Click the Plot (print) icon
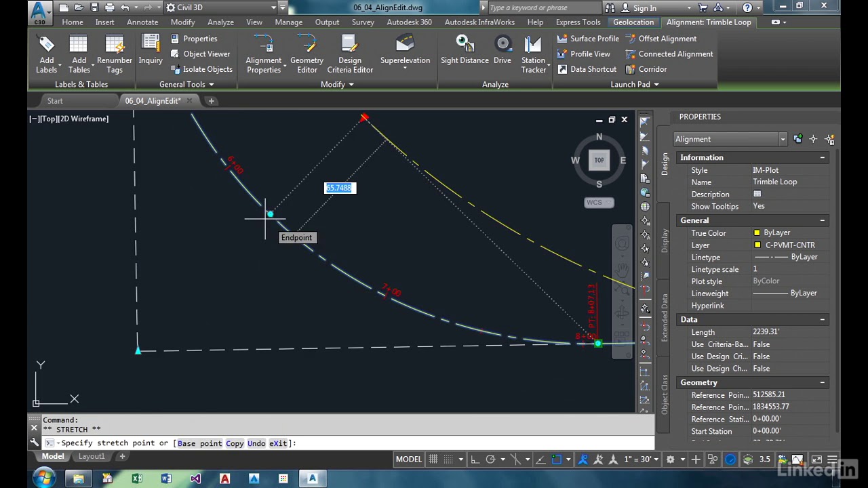 (x=109, y=7)
